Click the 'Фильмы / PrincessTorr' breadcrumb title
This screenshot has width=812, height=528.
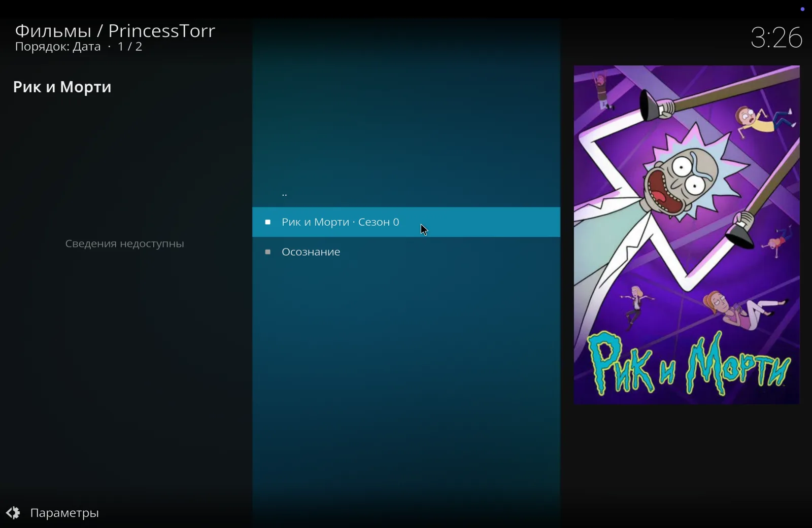tap(115, 31)
